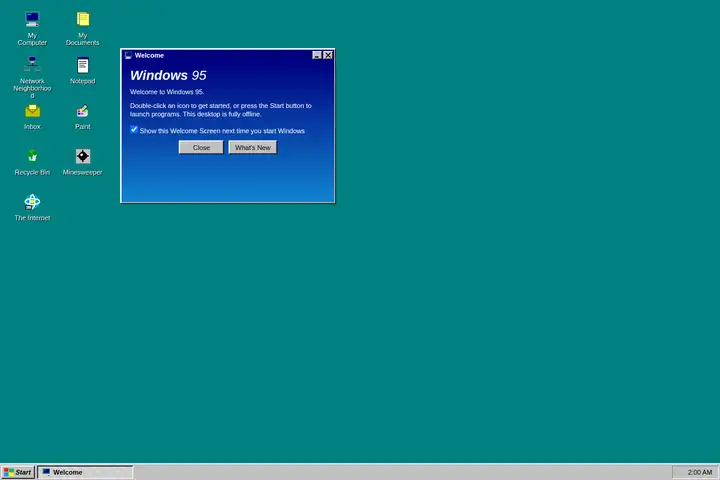Select the My Documents desktop icon
The width and height of the screenshot is (720, 480).
[x=83, y=28]
